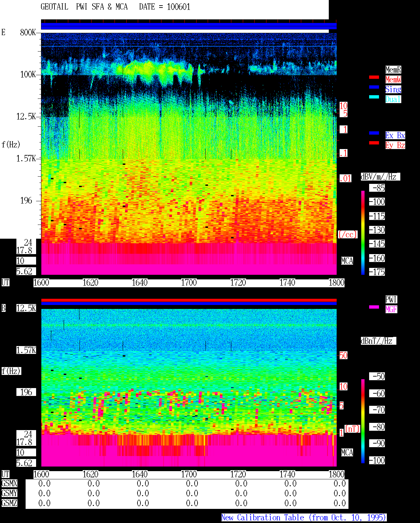Click the GEOTAIL PWI SFA & MCA title
Image resolution: width=420 pixels, height=523 pixels.
[x=84, y=7]
